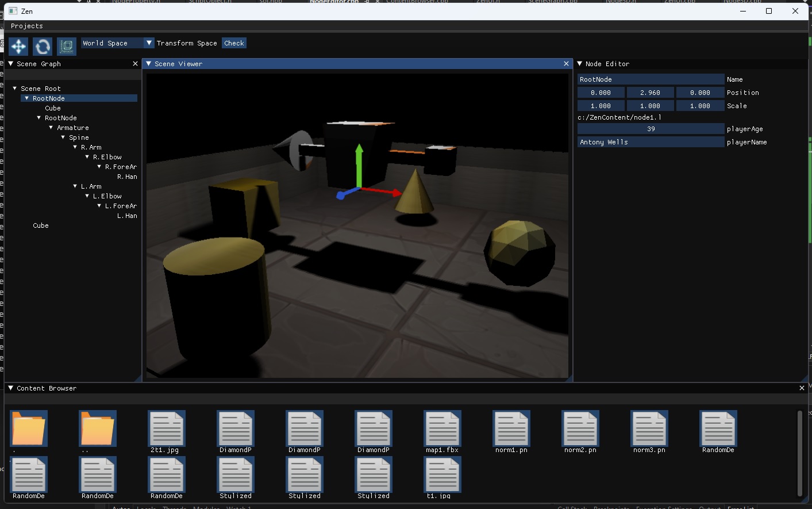Collapse the L.Arm tree node

75,186
